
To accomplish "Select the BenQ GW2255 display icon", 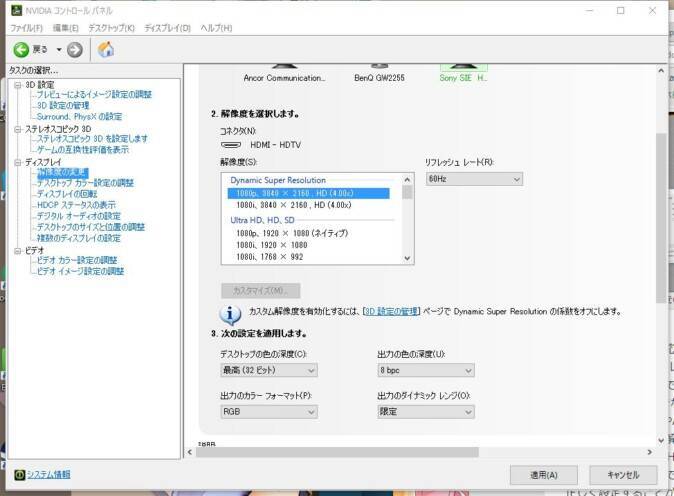I will click(379, 66).
